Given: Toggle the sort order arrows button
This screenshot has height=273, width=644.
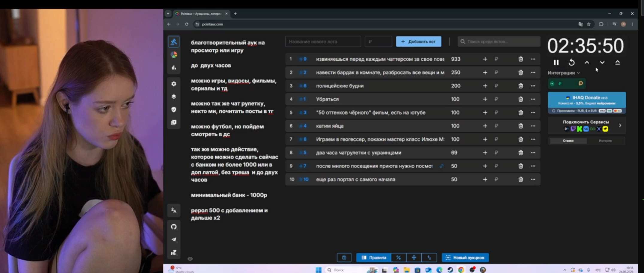Looking at the screenshot, I should (429, 258).
